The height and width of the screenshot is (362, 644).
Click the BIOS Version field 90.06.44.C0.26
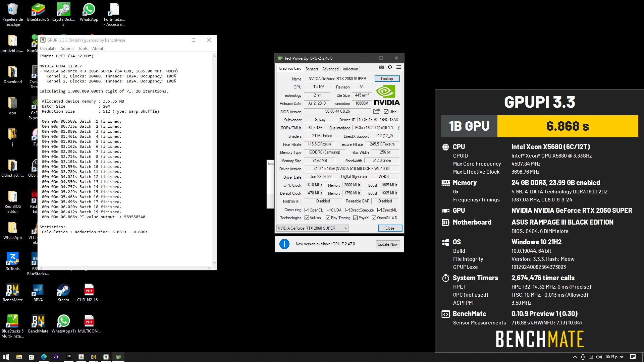pyautogui.click(x=337, y=112)
